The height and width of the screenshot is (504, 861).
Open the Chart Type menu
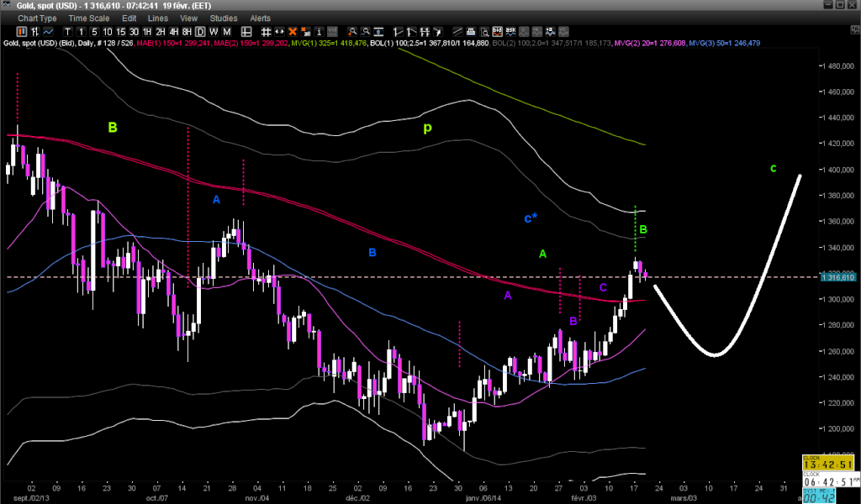(x=37, y=18)
